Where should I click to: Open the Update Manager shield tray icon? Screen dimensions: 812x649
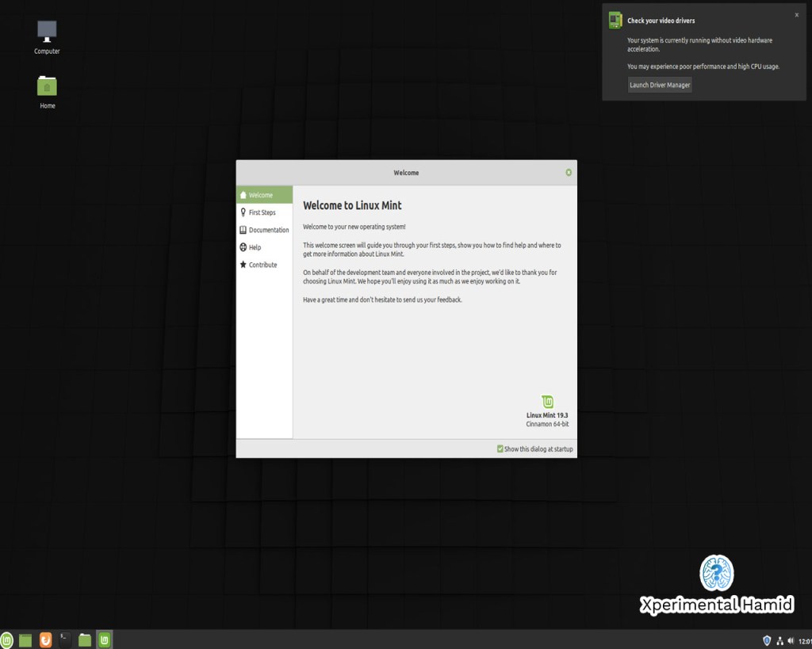point(767,641)
